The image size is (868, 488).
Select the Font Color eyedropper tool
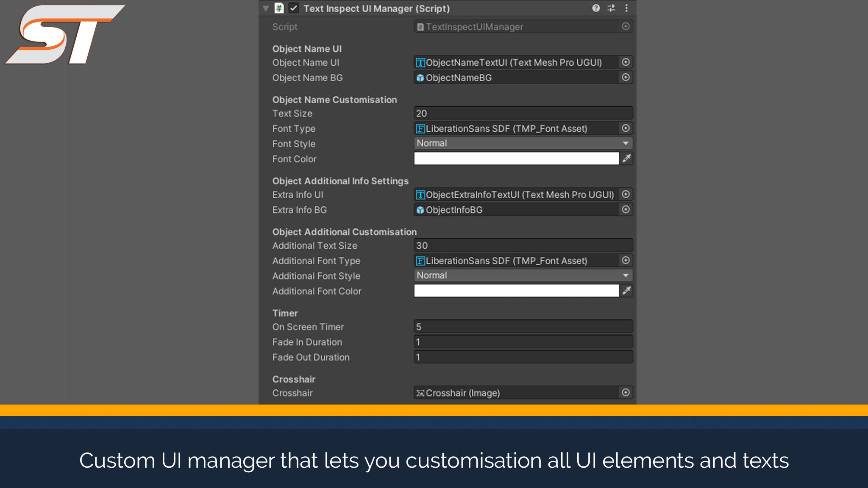627,159
